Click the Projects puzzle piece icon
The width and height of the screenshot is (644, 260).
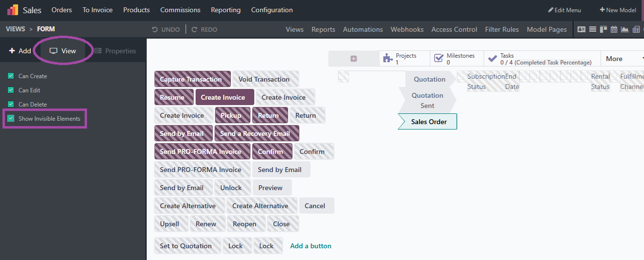388,59
